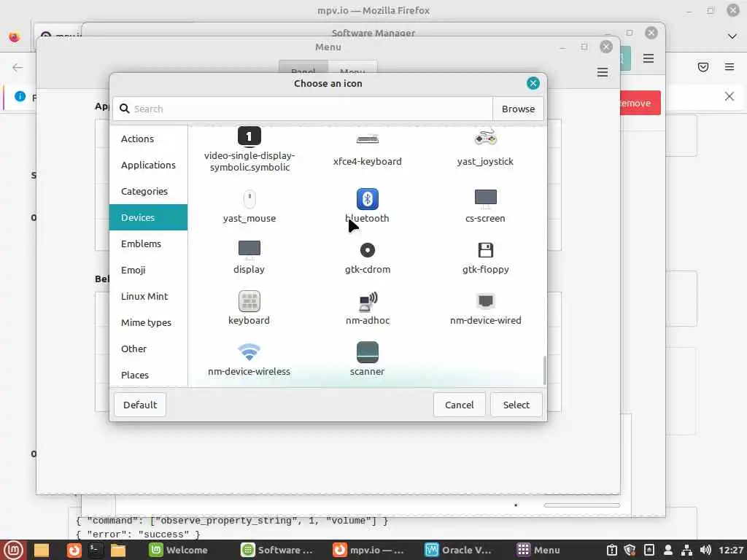
Task: Select the Devices icon category
Action: [148, 217]
